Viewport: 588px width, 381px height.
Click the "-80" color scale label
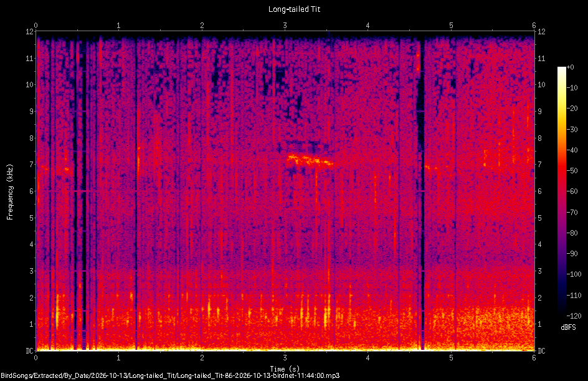(572, 233)
